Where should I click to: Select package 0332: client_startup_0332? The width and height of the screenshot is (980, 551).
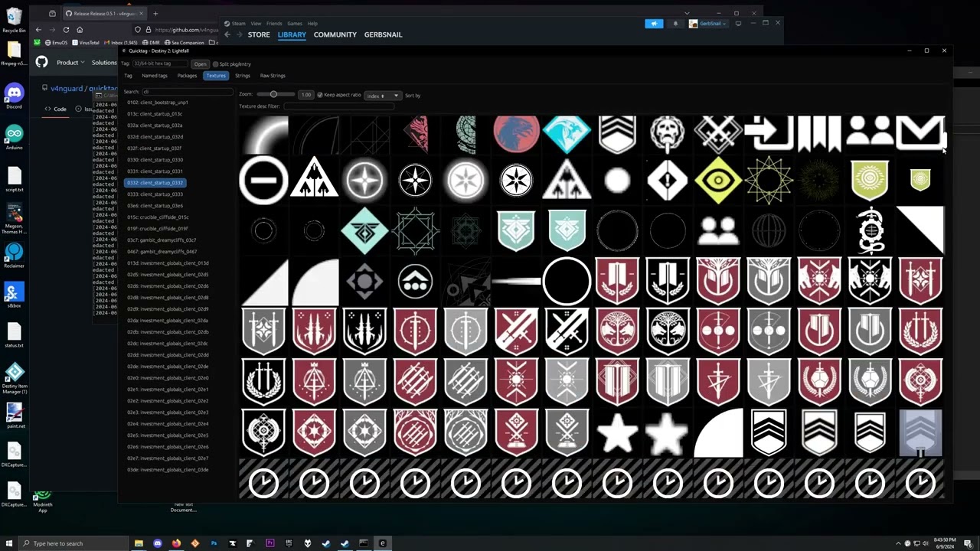155,183
